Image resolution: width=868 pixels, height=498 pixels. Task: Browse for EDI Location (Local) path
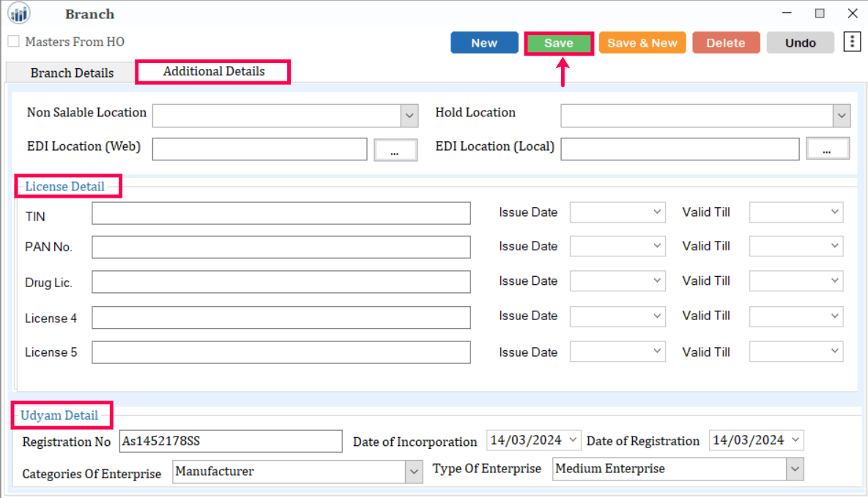pyautogui.click(x=827, y=149)
